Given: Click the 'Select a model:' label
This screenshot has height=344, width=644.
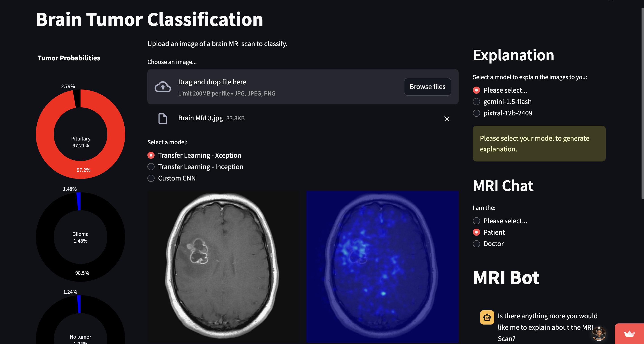Looking at the screenshot, I should pyautogui.click(x=167, y=142).
